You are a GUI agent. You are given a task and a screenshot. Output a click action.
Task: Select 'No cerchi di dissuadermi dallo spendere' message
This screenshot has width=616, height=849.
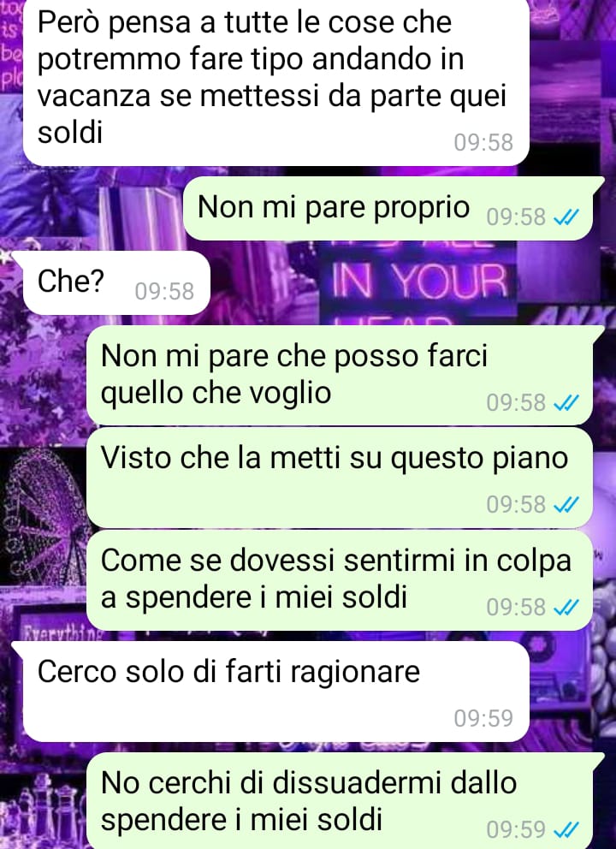click(345, 801)
